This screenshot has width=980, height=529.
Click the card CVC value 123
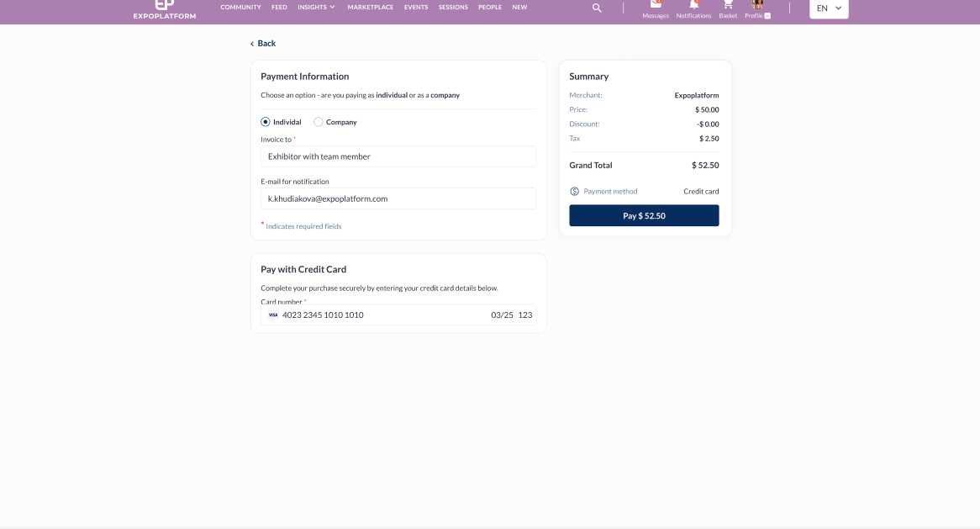coord(525,315)
